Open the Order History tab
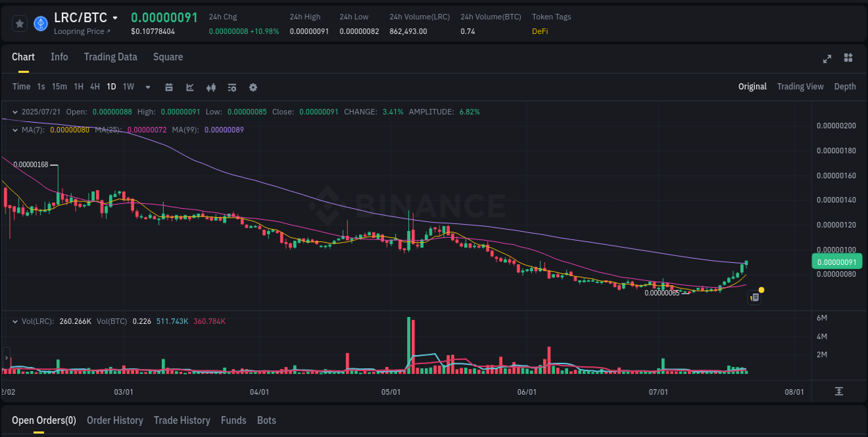 click(115, 420)
